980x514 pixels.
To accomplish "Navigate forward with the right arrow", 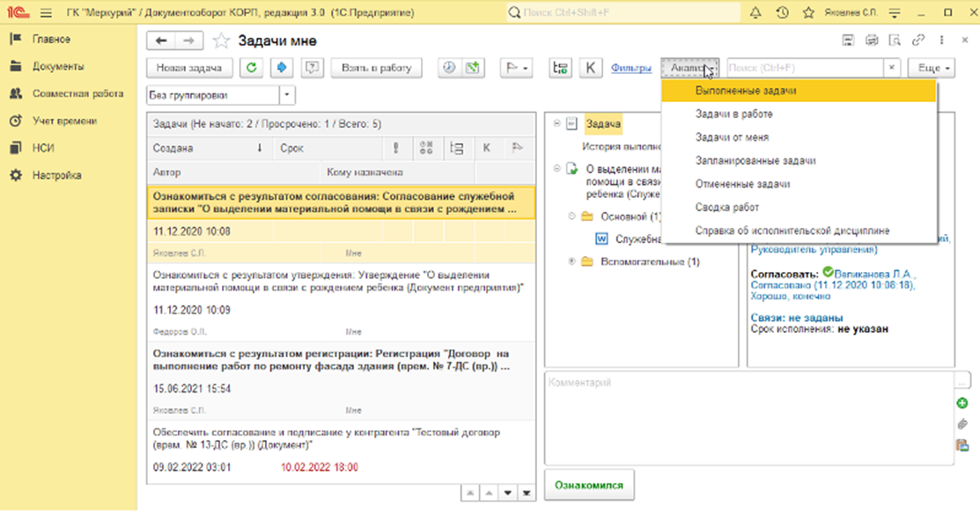I will (x=188, y=40).
